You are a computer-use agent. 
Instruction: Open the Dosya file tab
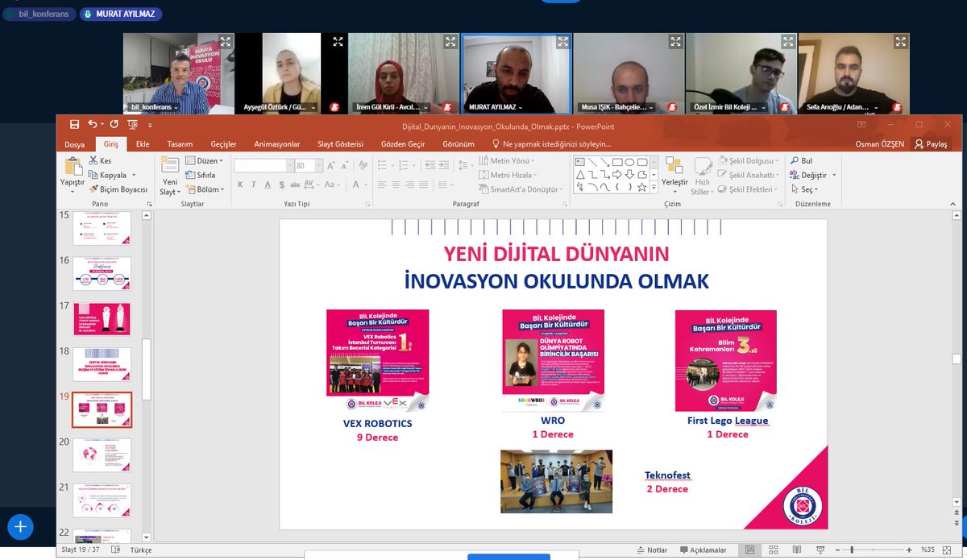[75, 144]
